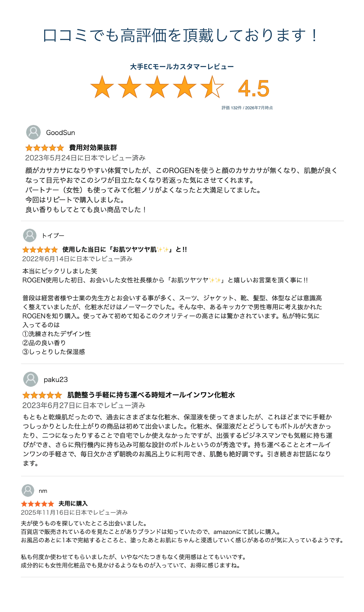Click nm's profile avatar icon

point(28,490)
